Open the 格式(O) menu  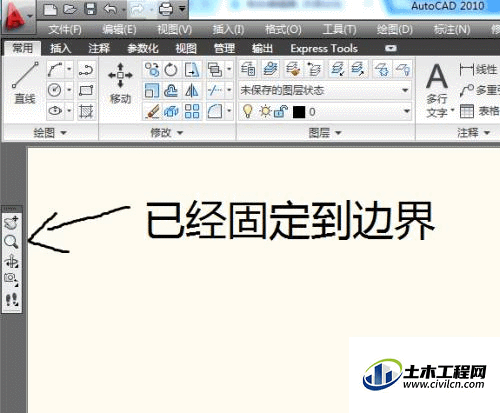(x=283, y=30)
